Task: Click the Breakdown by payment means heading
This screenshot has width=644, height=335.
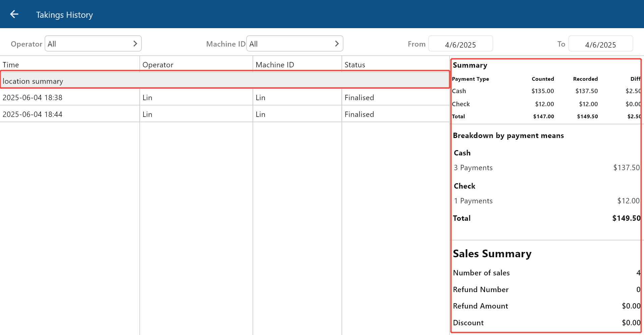Action: pos(508,135)
